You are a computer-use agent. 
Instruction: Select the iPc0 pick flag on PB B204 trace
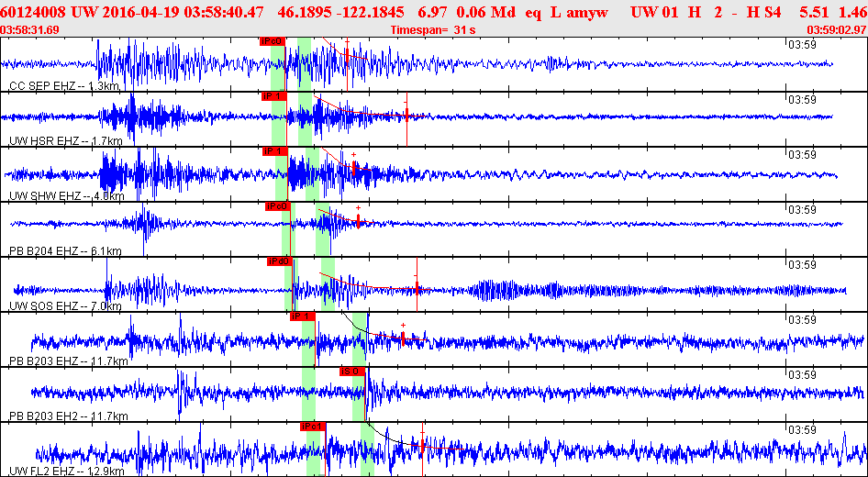(278, 206)
